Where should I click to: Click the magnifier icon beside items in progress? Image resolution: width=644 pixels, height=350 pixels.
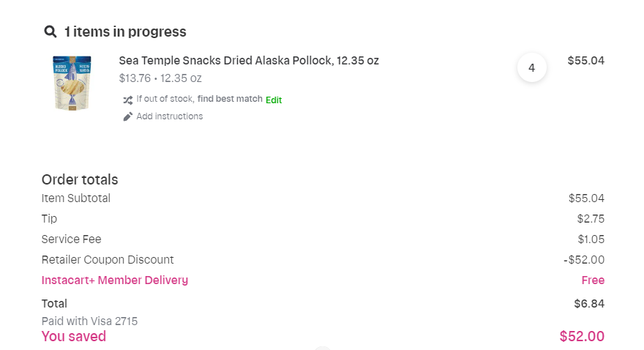click(x=50, y=31)
